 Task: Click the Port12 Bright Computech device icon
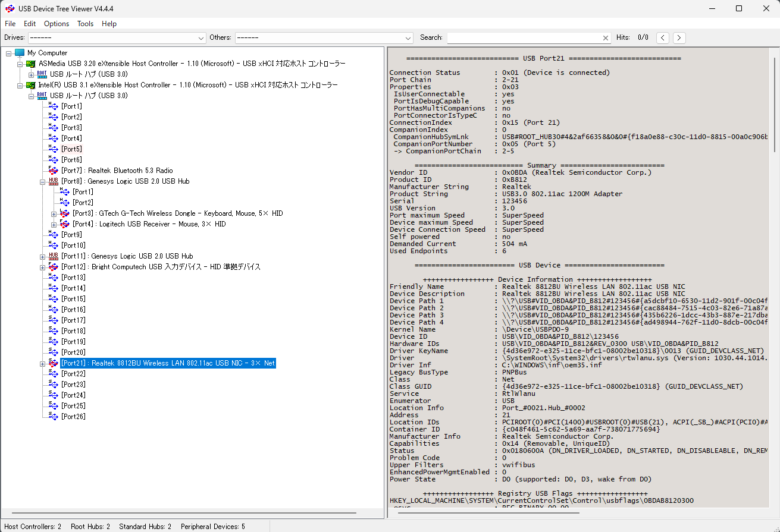point(54,267)
